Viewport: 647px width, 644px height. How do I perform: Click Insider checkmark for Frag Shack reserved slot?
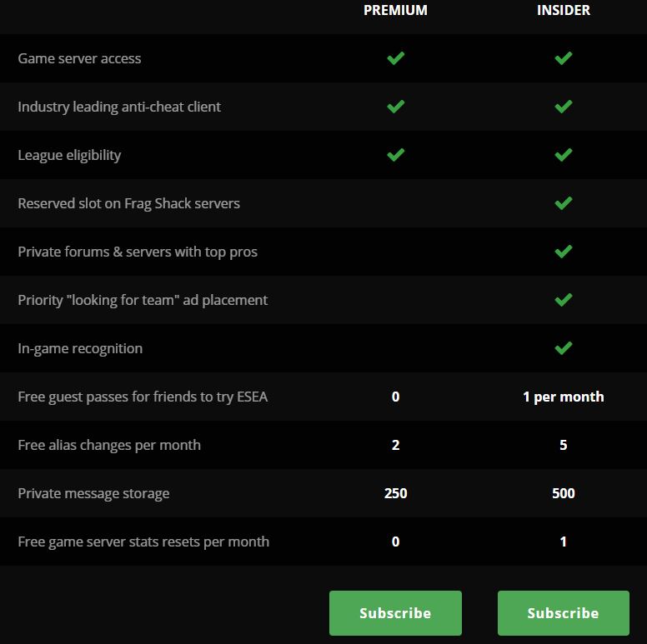(x=564, y=203)
